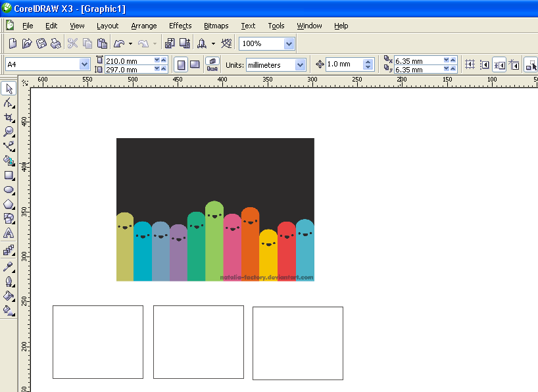Activate the Text tool in the toolbox
The image size is (538, 392).
pos(9,233)
